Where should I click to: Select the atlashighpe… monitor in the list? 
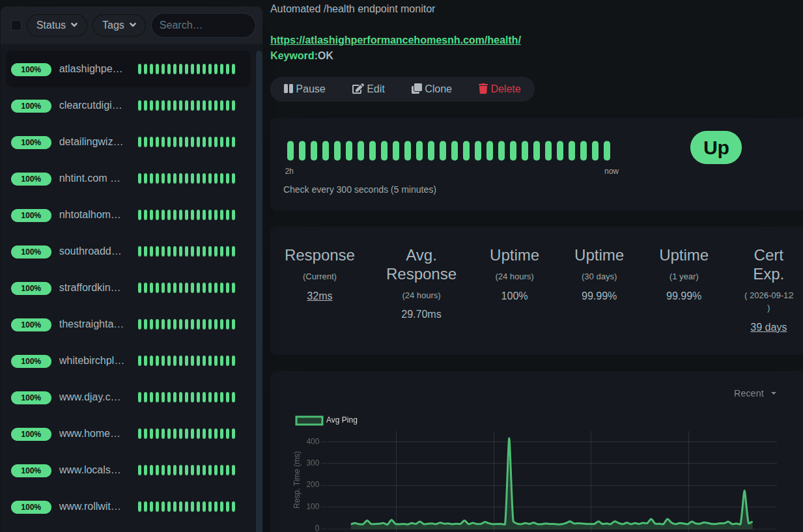click(x=128, y=69)
